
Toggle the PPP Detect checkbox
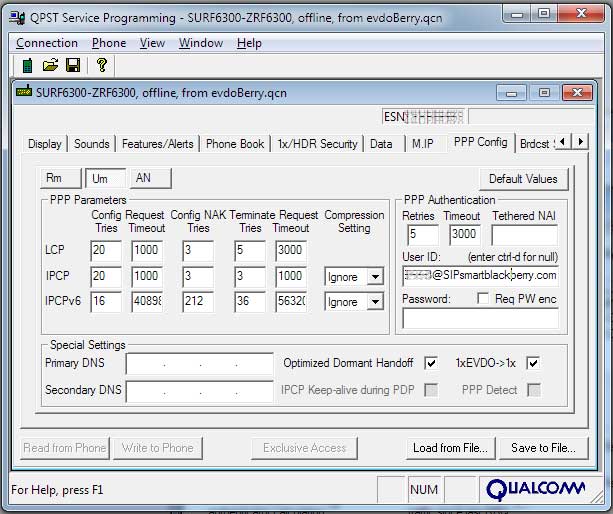[534, 390]
